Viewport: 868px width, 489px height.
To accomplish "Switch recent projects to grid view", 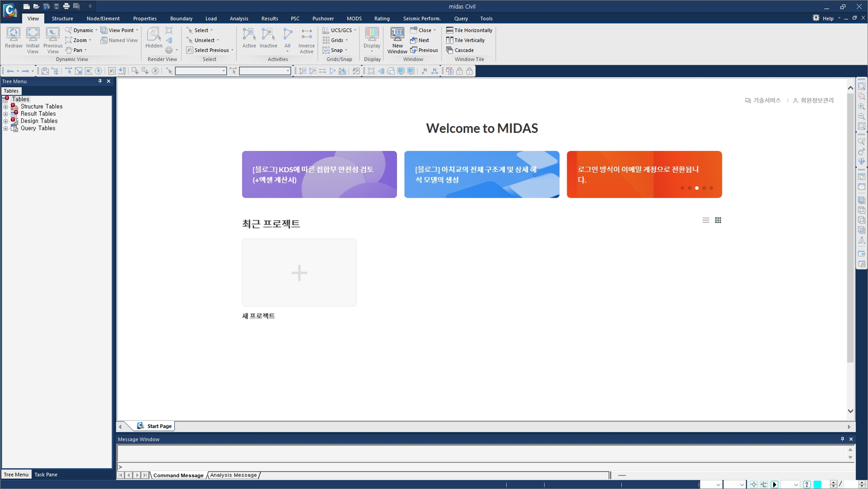I will [x=718, y=220].
